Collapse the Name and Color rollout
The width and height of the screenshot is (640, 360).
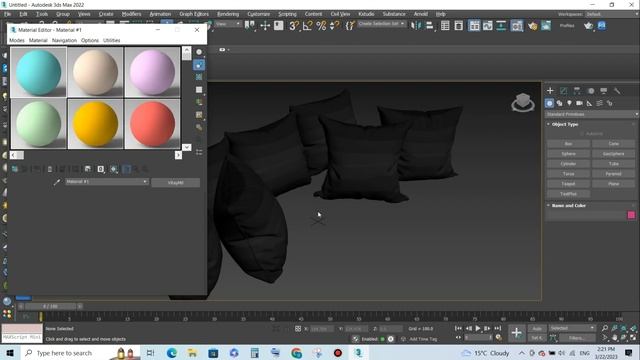[x=568, y=205]
